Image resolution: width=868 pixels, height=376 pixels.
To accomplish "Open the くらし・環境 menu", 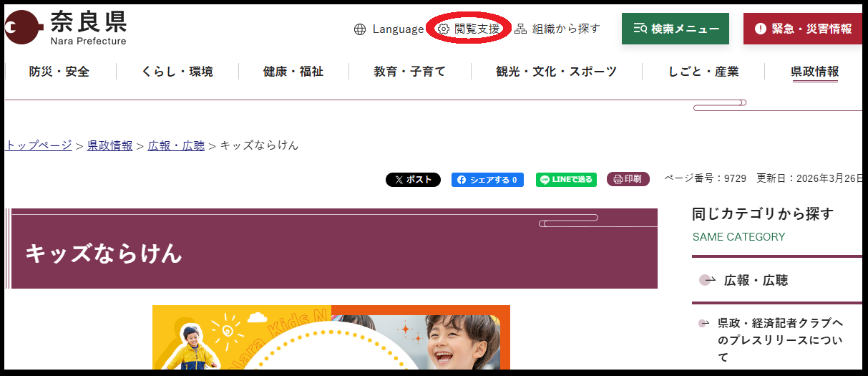I will click(177, 72).
